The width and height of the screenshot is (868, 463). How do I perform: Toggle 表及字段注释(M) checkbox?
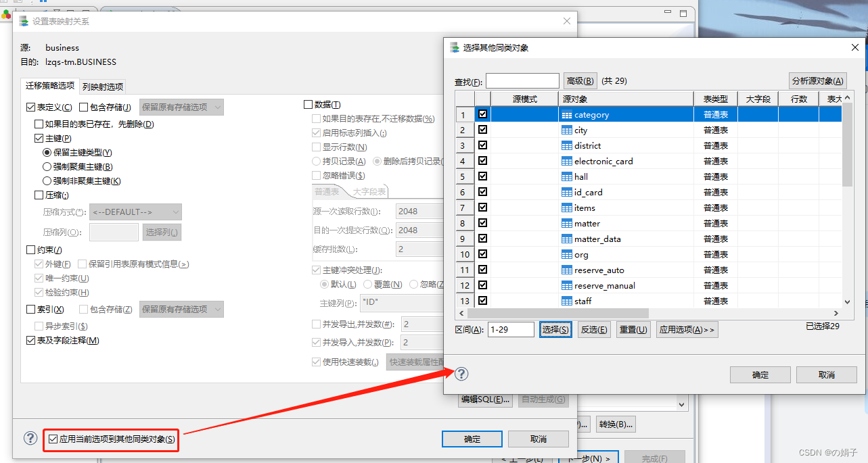pyautogui.click(x=30, y=341)
